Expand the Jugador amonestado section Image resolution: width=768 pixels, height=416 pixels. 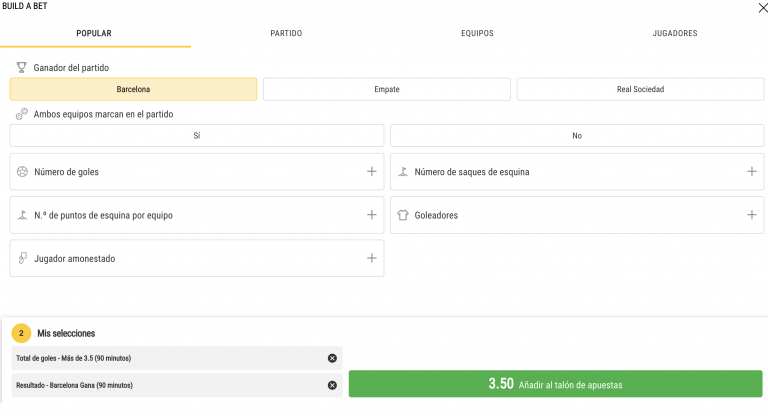[x=372, y=258]
